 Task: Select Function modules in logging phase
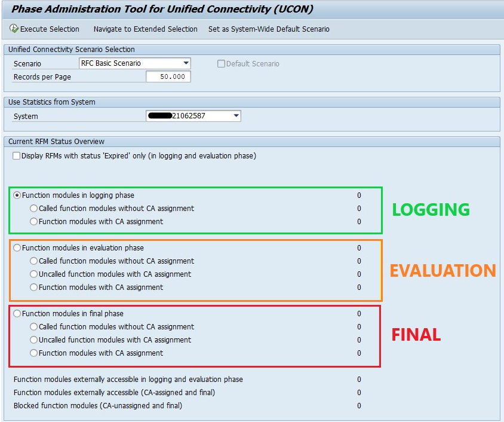[17, 194]
